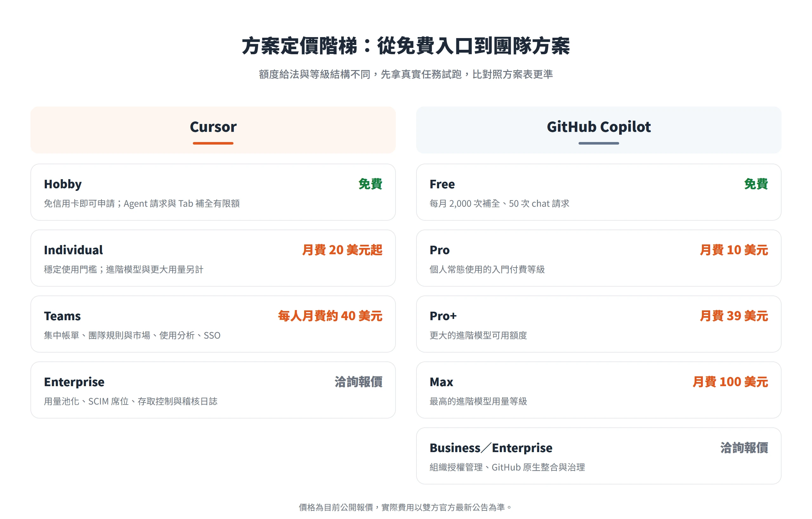812x519 pixels.
Task: Click the page title 方案定價階梯：從免費入口到團隊方案
Action: point(406,46)
